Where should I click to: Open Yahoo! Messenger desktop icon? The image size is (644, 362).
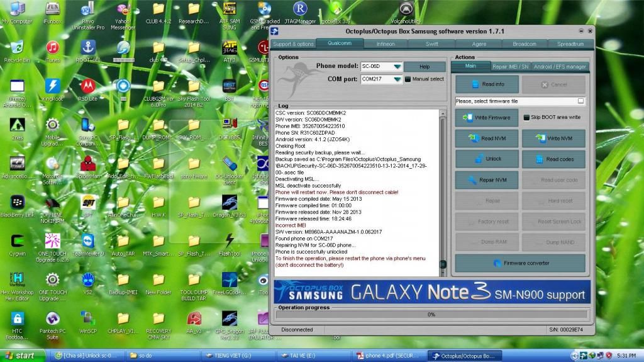click(x=123, y=16)
